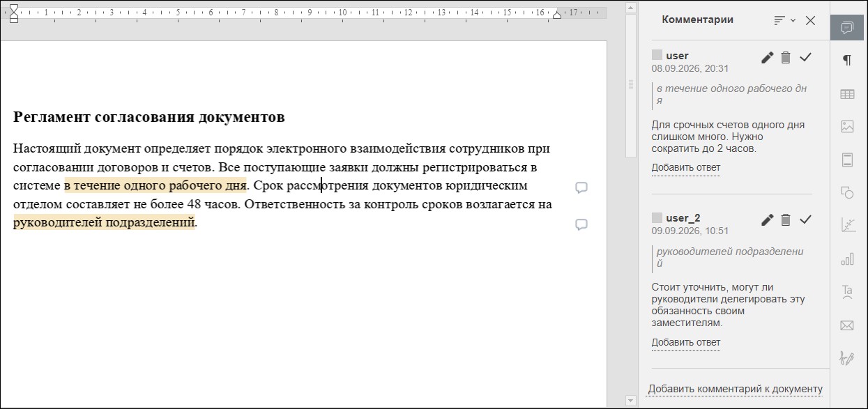Click the first line indent marker on ruler
Viewport: 868px width, 409px height.
[13, 8]
